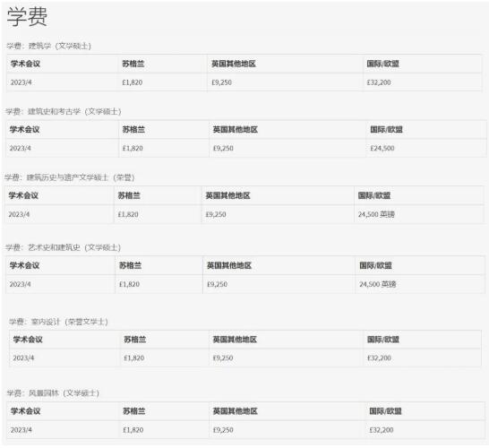Select 24,500 英镑 in 艺术史和建筑史 table

(x=378, y=284)
